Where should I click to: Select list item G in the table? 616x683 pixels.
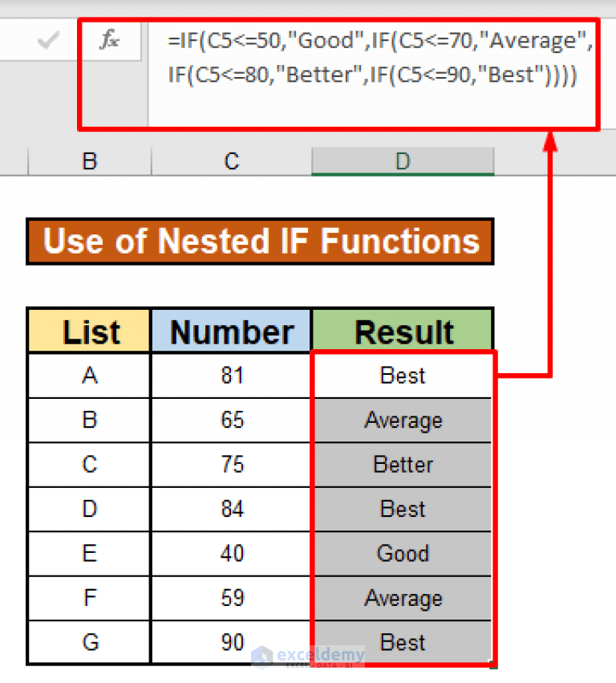(88, 642)
